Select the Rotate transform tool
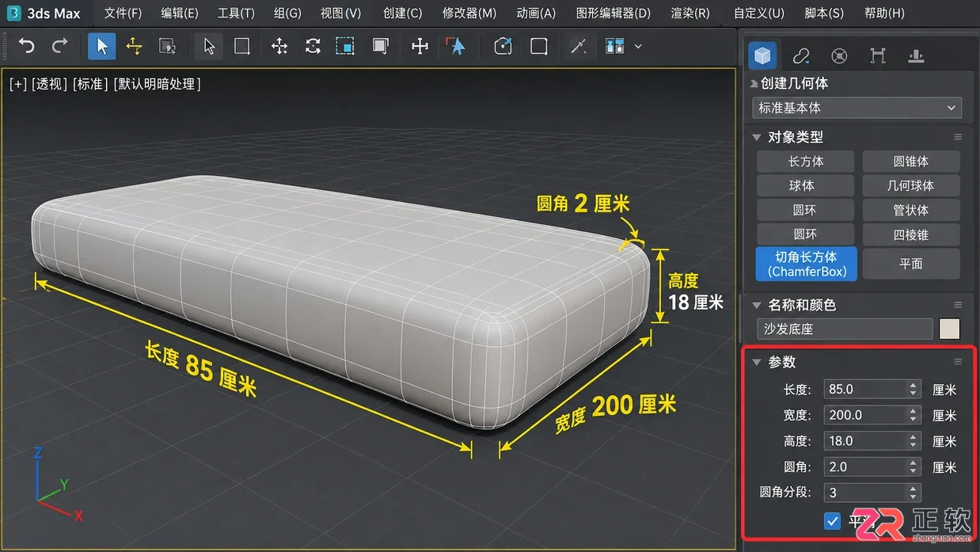Viewport: 980px width, 552px height. point(313,46)
